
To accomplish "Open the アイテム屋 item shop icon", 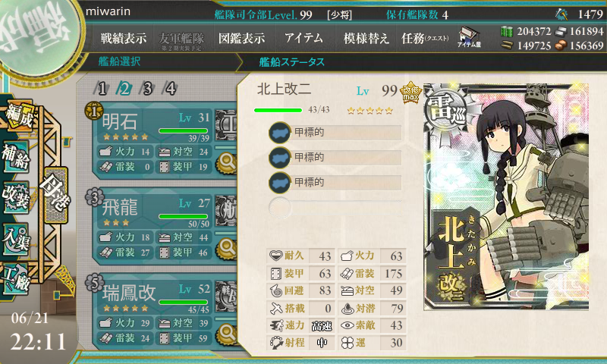I will (469, 37).
